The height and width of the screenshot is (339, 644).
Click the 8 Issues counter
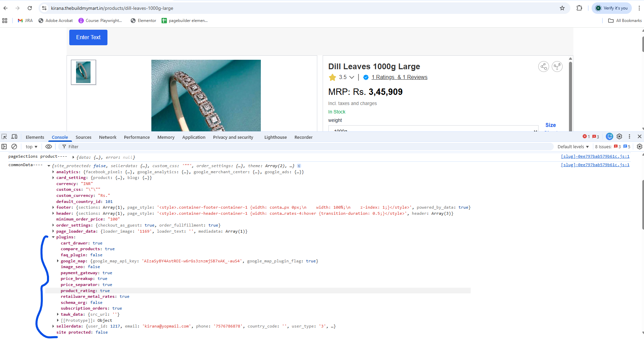tap(612, 147)
